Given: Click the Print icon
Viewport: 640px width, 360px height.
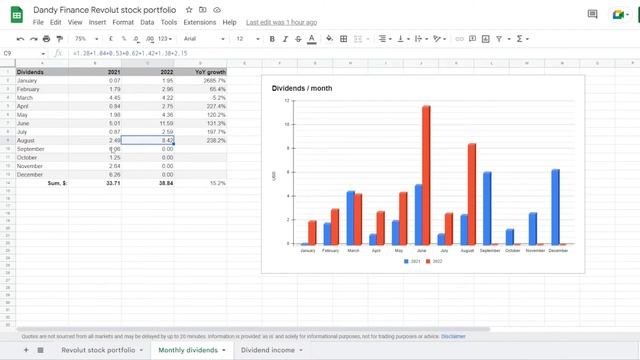Looking at the screenshot, I should pyautogui.click(x=47, y=39).
